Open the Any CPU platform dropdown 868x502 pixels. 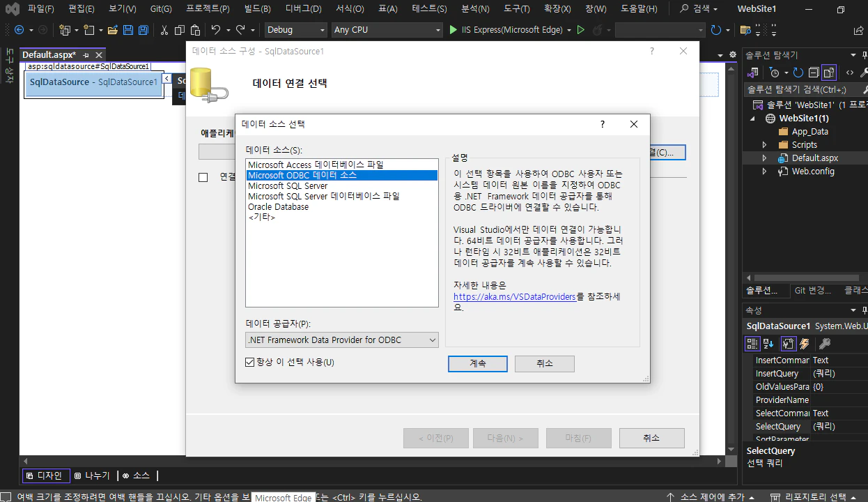click(x=387, y=30)
